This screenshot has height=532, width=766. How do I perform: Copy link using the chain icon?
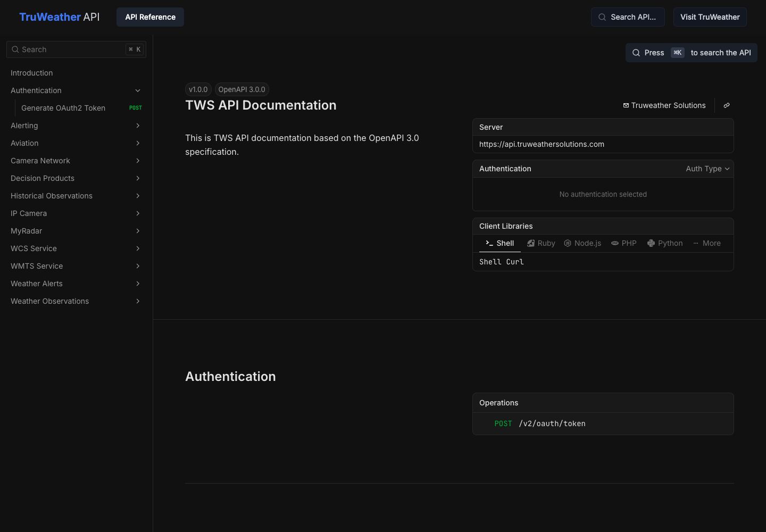[x=727, y=105]
